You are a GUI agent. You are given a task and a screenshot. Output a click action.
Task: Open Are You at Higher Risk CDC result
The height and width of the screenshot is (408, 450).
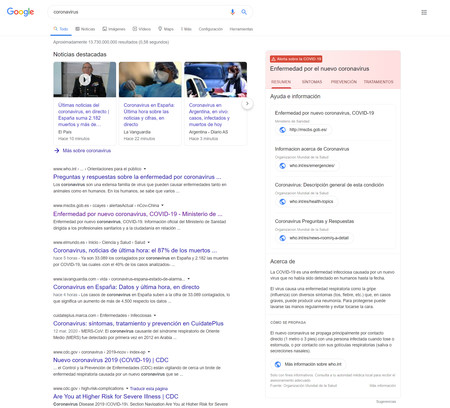pos(116,397)
